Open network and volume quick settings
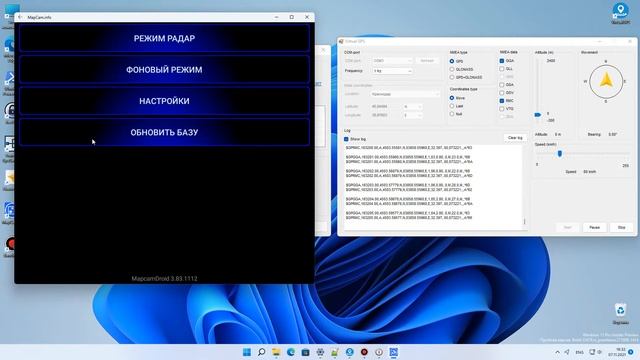The image size is (640, 360). [x=596, y=352]
